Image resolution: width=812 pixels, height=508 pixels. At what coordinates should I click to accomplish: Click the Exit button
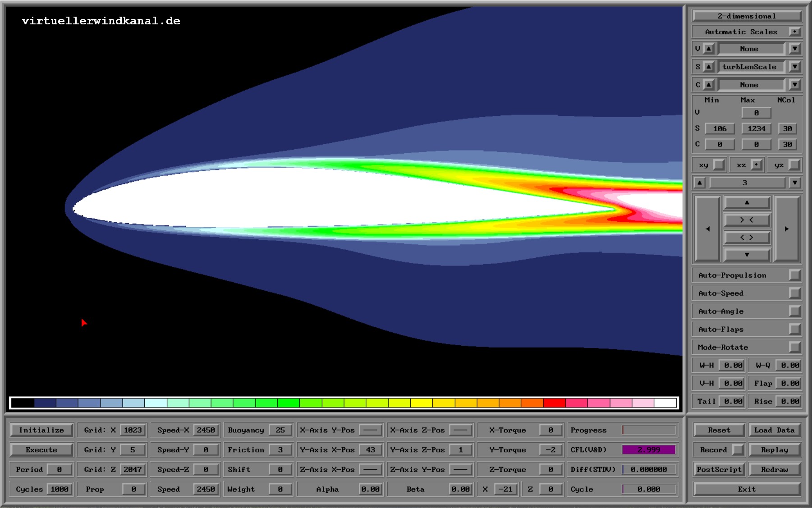pos(747,489)
